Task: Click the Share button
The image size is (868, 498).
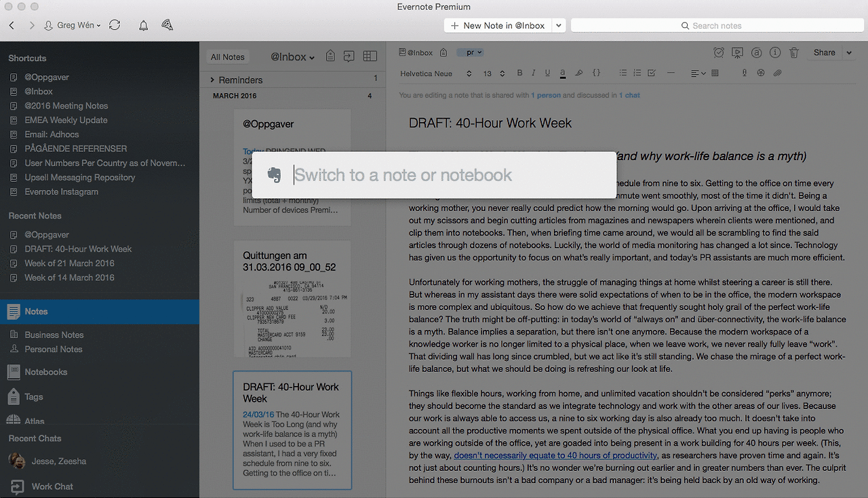Action: click(x=824, y=52)
